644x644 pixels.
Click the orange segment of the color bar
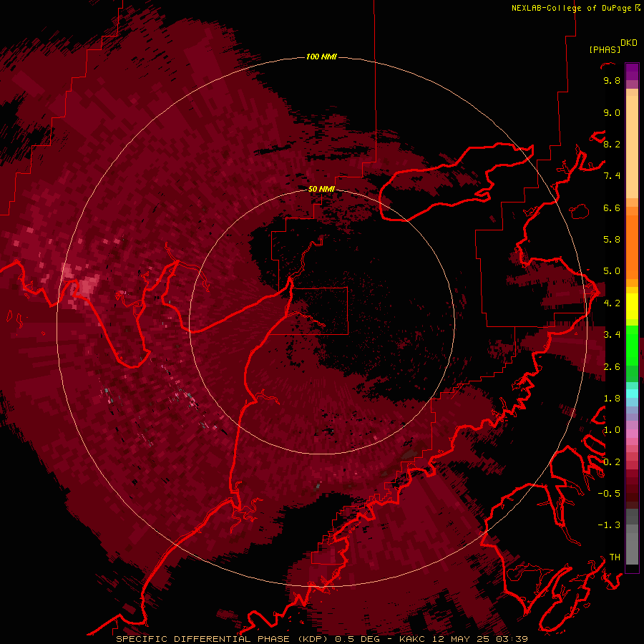632,246
